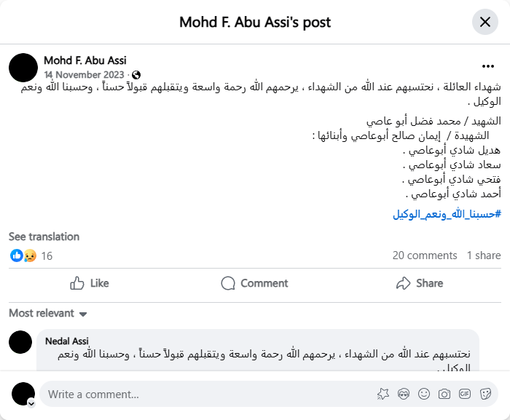Click the public globe audience icon
Screen dimensions: 510x420
point(136,75)
